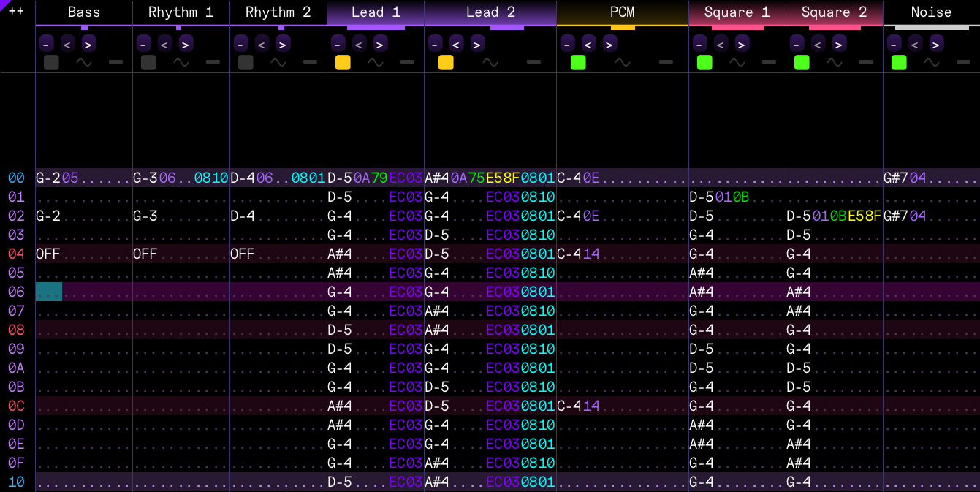Image resolution: width=980 pixels, height=492 pixels.
Task: Click the waveform icon in PCM channel
Action: [x=623, y=63]
